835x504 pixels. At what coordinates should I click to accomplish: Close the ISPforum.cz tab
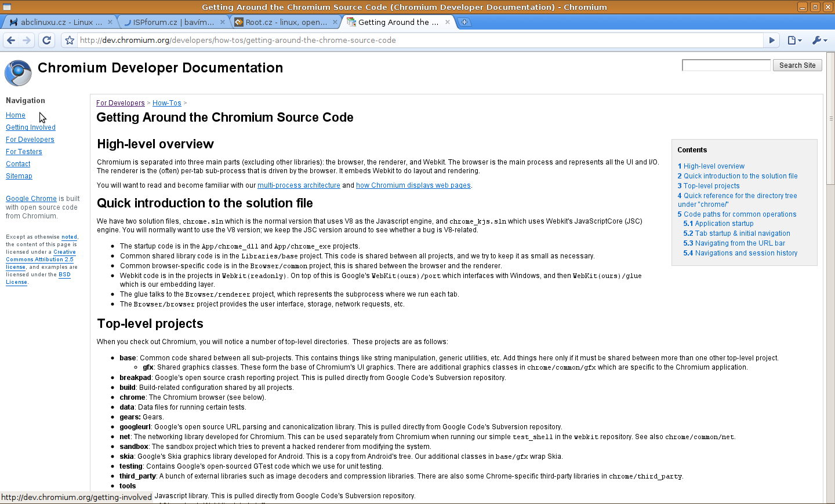(x=223, y=22)
